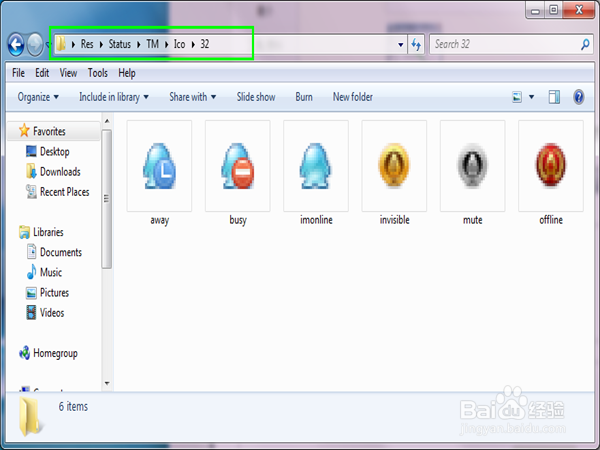Go back with the Back arrow button
This screenshot has height=450, width=600.
[16, 44]
